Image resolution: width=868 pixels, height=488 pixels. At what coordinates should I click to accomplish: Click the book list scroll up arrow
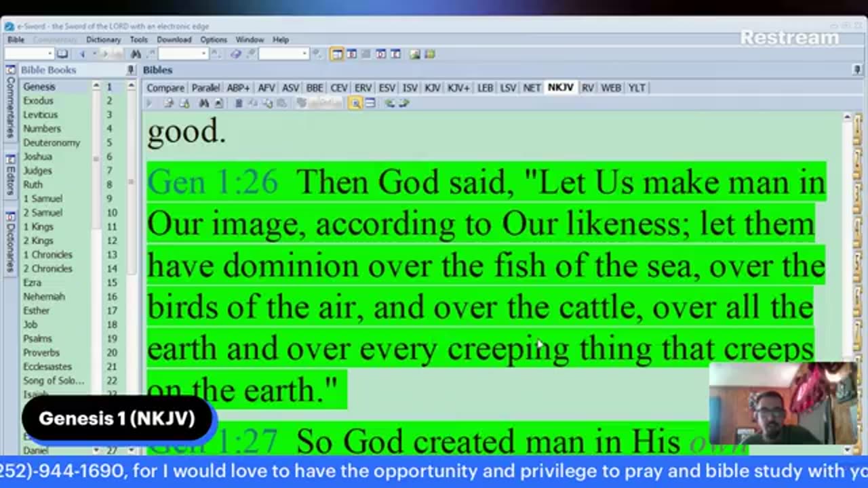click(96, 87)
